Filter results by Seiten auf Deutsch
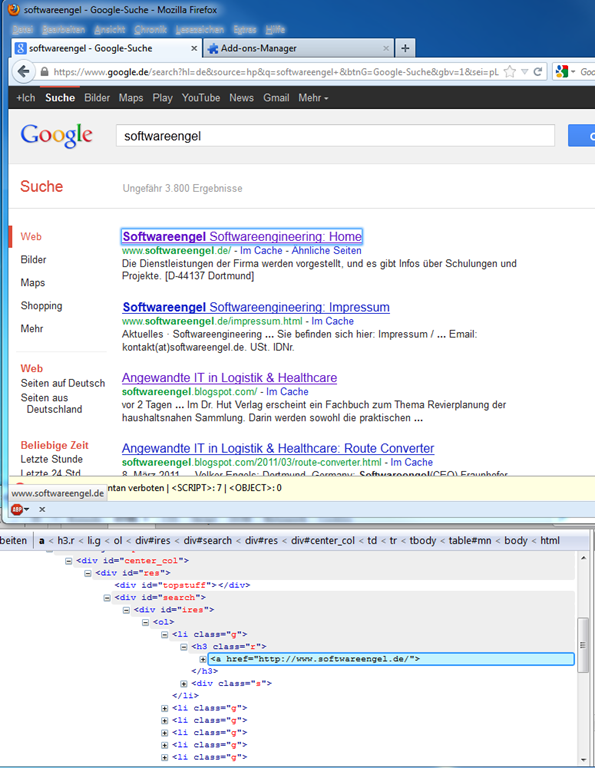Viewport: 595px width, 768px height. point(63,384)
